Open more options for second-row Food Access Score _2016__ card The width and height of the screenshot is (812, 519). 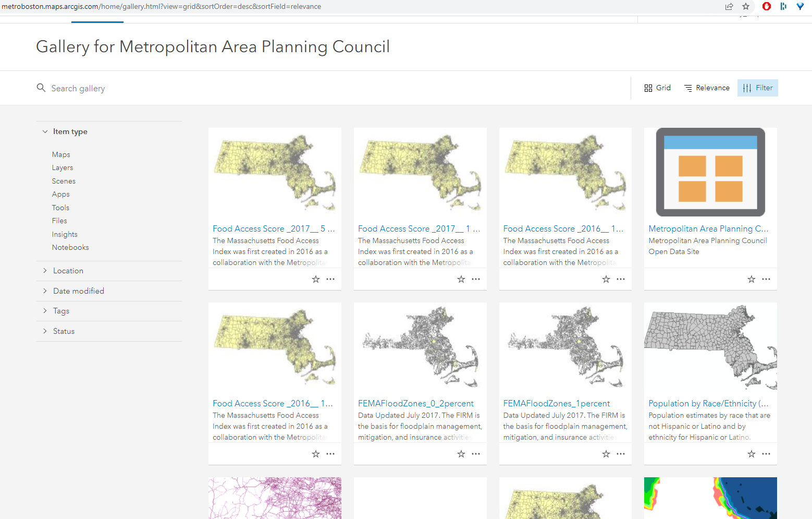330,454
